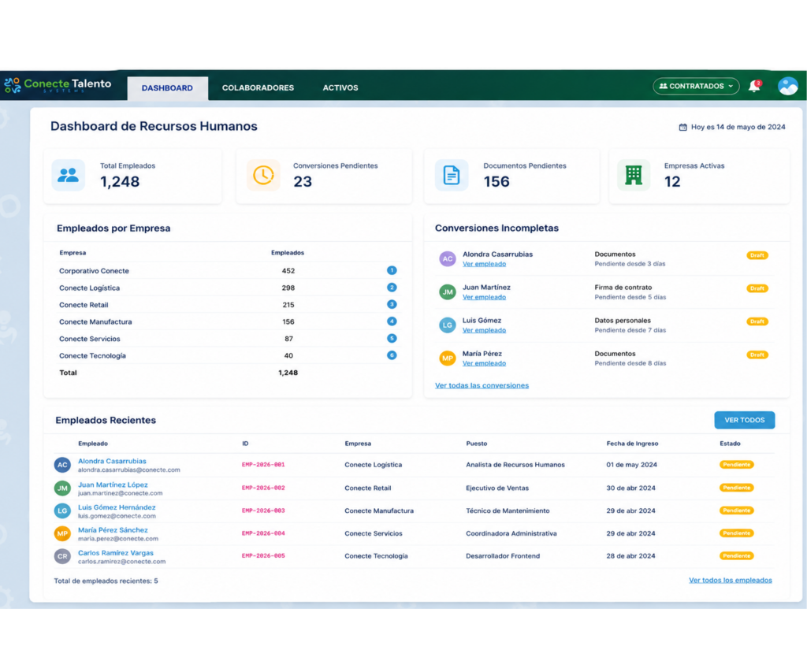Click JM avatar in Conversiones Incompletas
807x672 pixels.
point(448,291)
